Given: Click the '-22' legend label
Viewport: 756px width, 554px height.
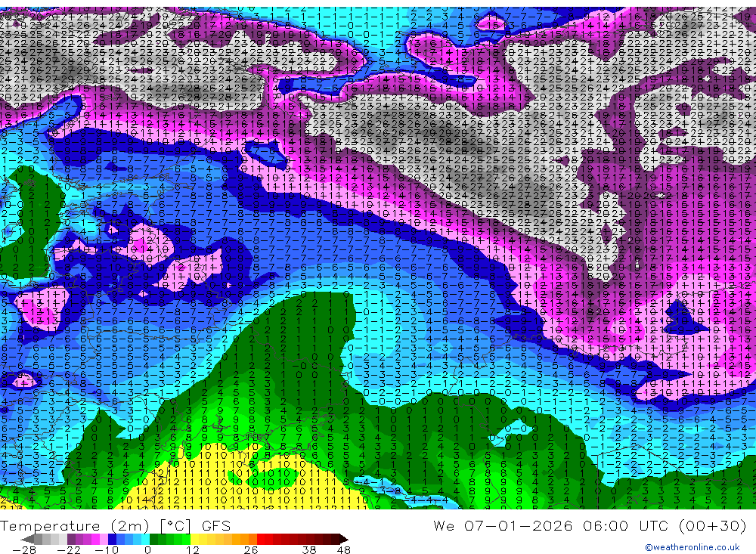Looking at the screenshot, I should (69, 550).
